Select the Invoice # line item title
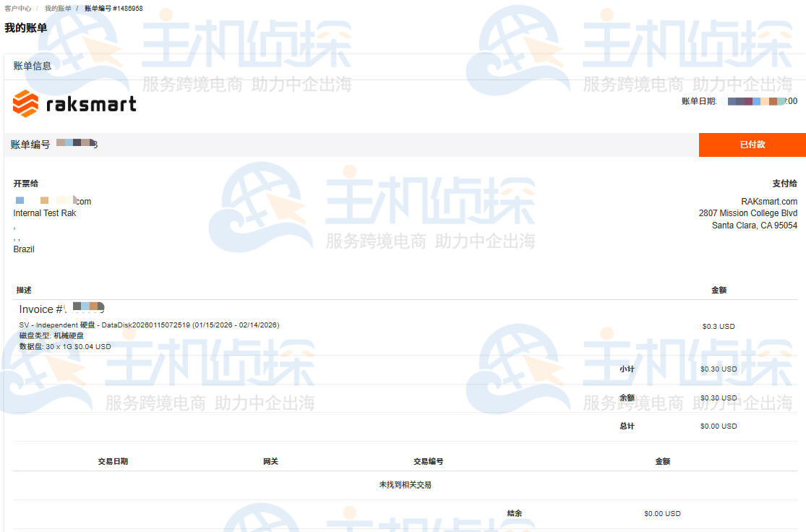The width and height of the screenshot is (806, 532). point(61,309)
